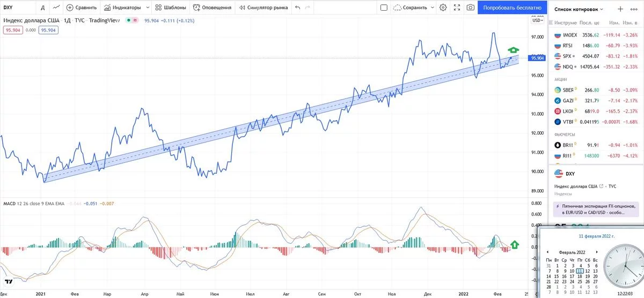644x298 pixels.
Task: Select the SPX watchlist row
Action: click(x=596, y=56)
